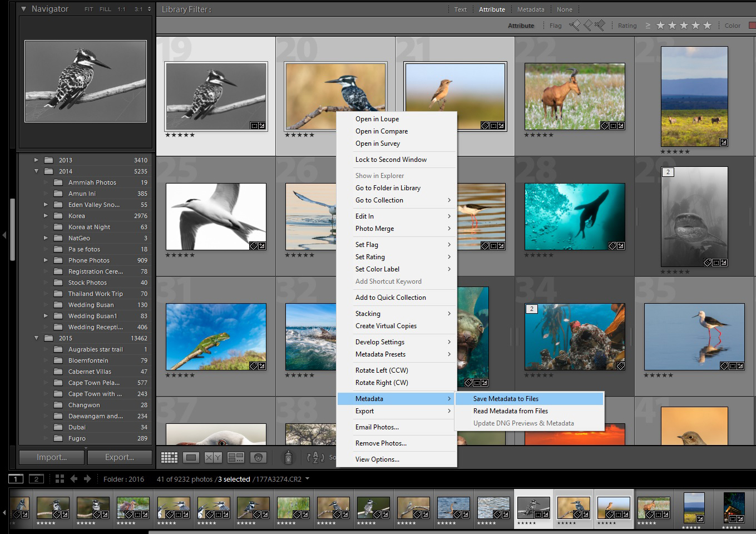
Task: Click the Export... button
Action: 120,457
